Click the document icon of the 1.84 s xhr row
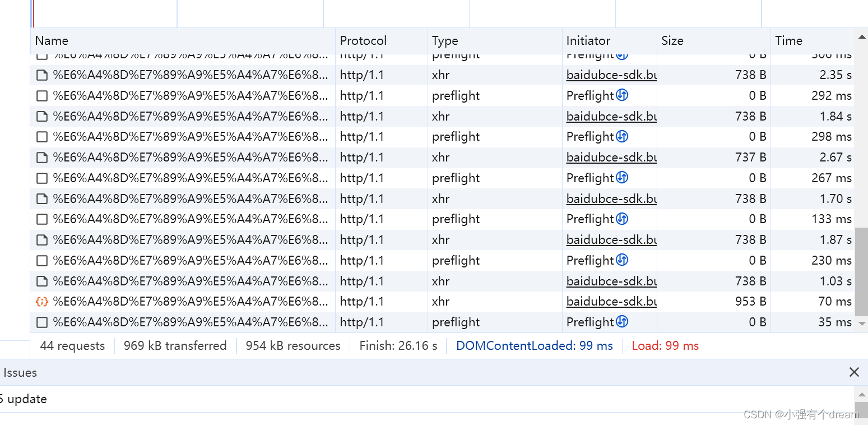The image size is (868, 425). click(x=41, y=117)
